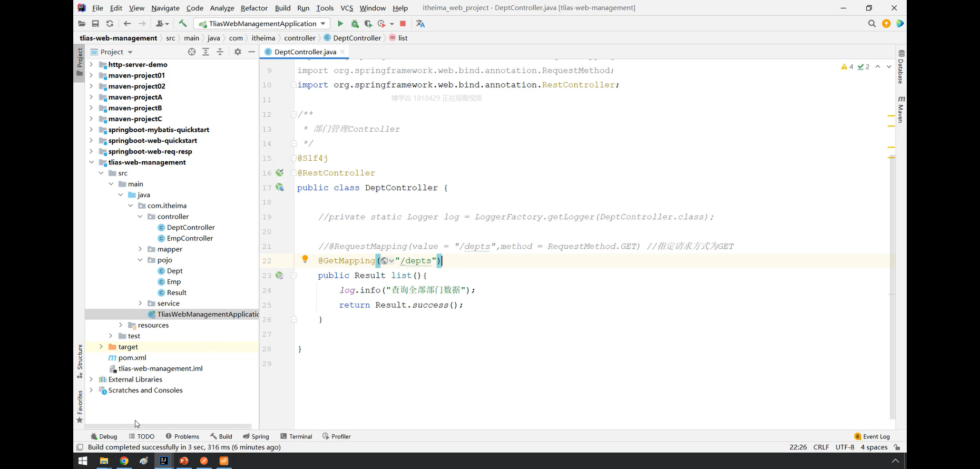Expand all in Project panel
Screen dimensions: 980x469
pyautogui.click(x=205, y=52)
